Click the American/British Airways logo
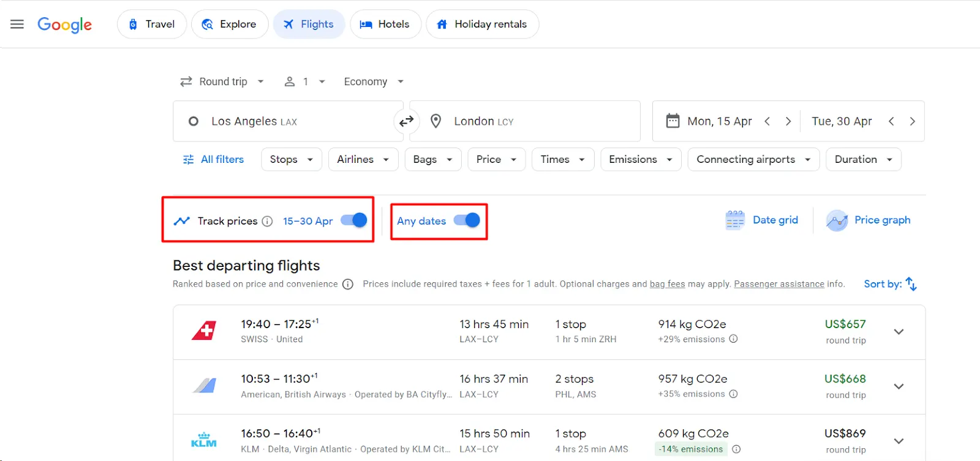Screen dimensions: 980x461 [x=204, y=386]
